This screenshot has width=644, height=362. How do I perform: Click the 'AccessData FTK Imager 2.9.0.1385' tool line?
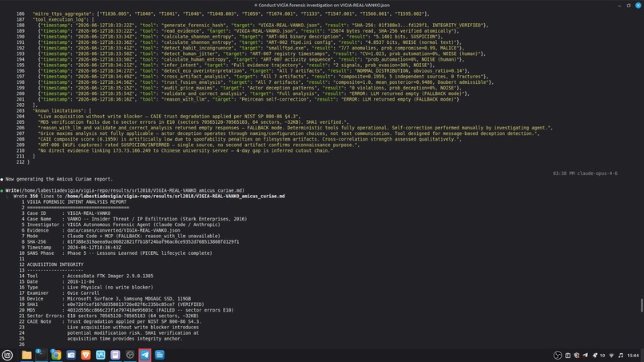coord(90,276)
